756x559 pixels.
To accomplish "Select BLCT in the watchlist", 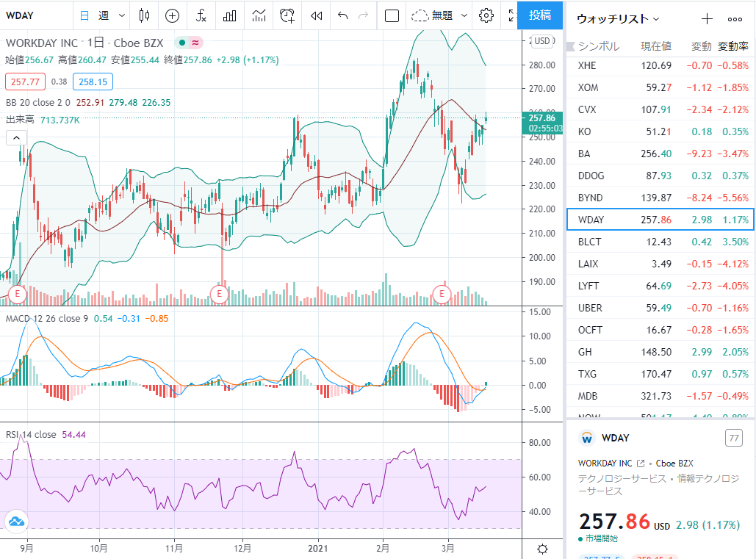I will pyautogui.click(x=660, y=242).
